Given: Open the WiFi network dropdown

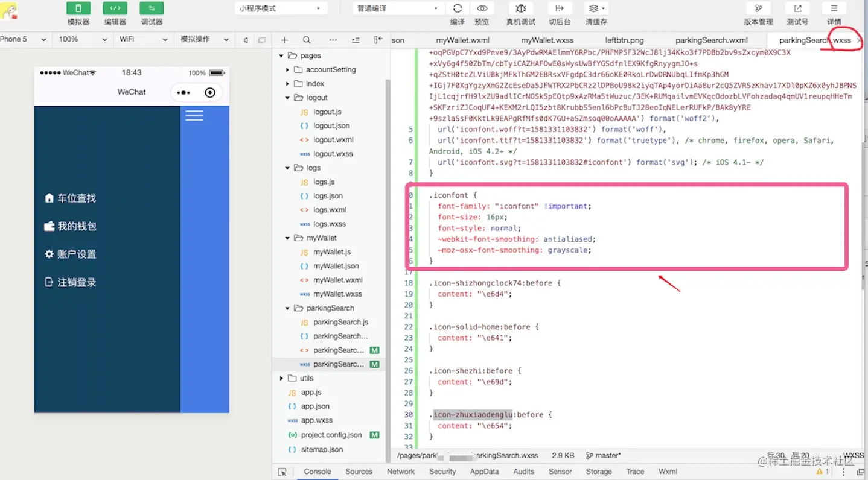Looking at the screenshot, I should point(142,39).
